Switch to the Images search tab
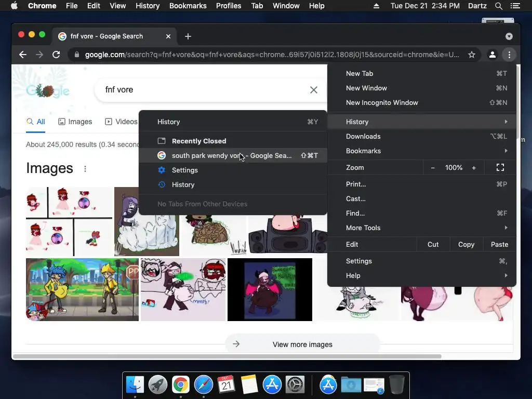Image resolution: width=532 pixels, height=399 pixels. coord(75,122)
